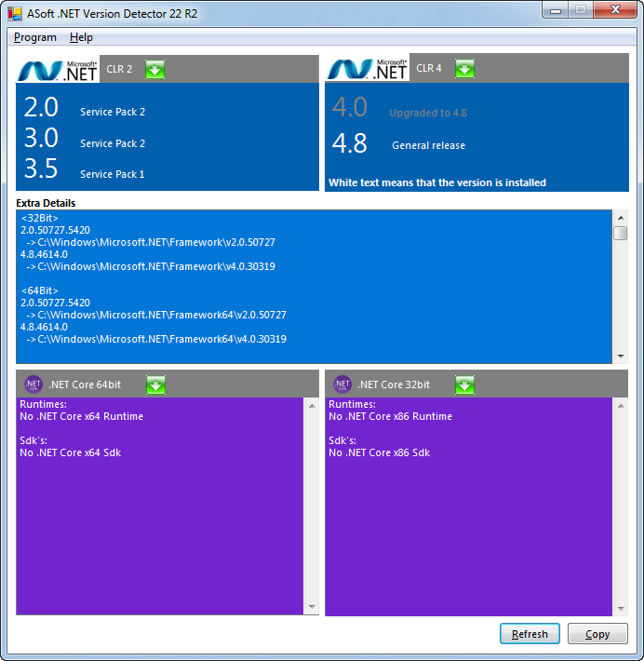Screen dimensions: 644x661
Task: Click the 'CLR 2' header label
Action: [119, 69]
